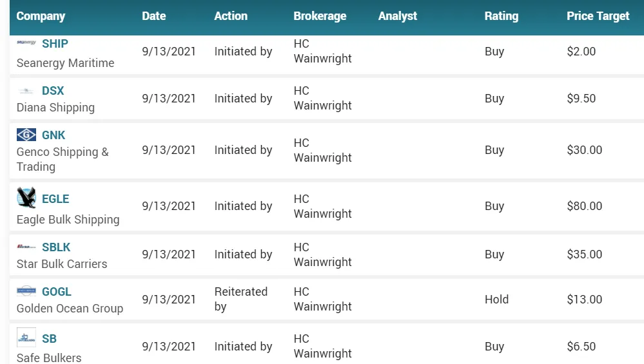Click the Golden Ocean Group logo icon

pyautogui.click(x=26, y=291)
